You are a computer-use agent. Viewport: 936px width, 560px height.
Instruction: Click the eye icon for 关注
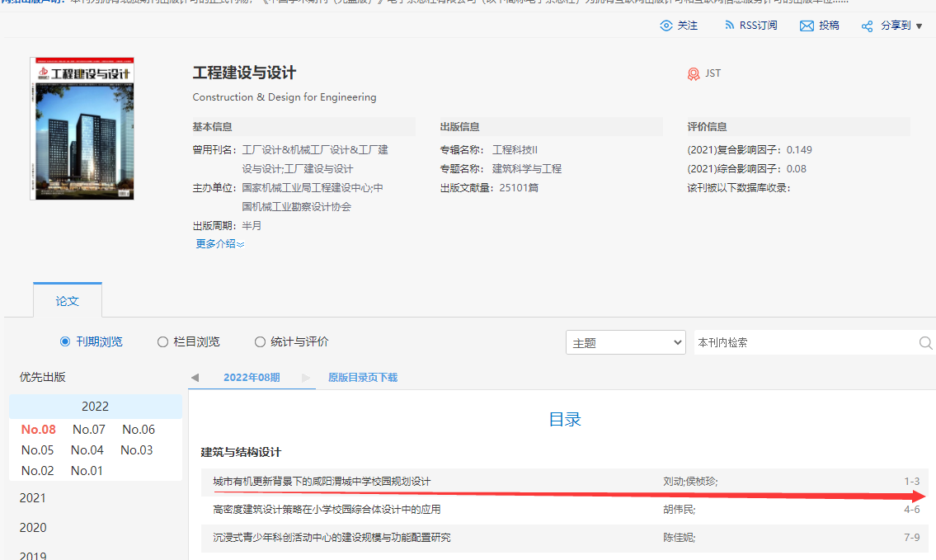coord(666,26)
